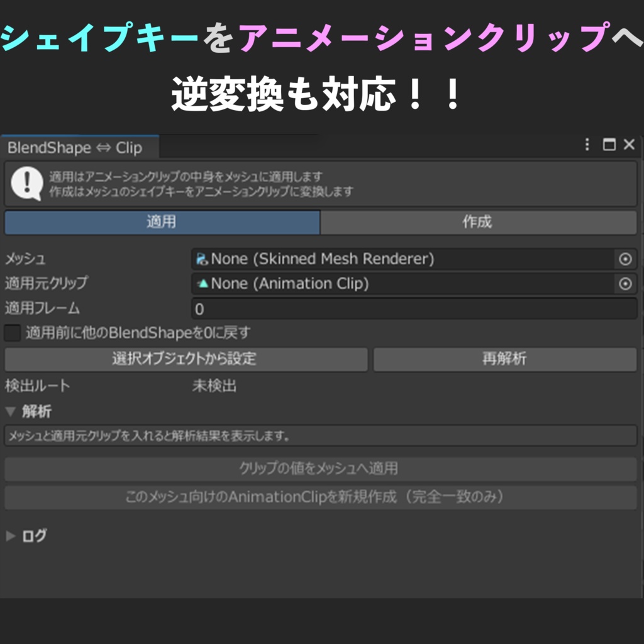Switch to the 作成 mode tab
This screenshot has height=644, width=644.
tap(479, 222)
